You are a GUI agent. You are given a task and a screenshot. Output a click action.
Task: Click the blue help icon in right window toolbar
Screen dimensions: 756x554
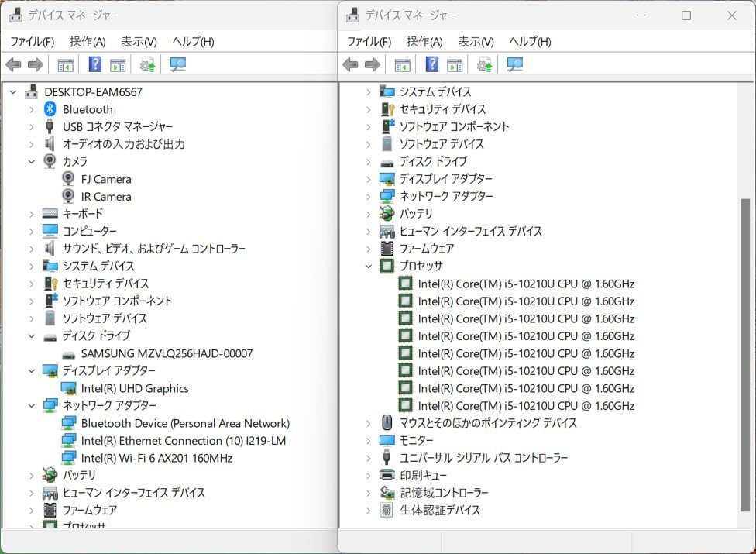(x=432, y=64)
